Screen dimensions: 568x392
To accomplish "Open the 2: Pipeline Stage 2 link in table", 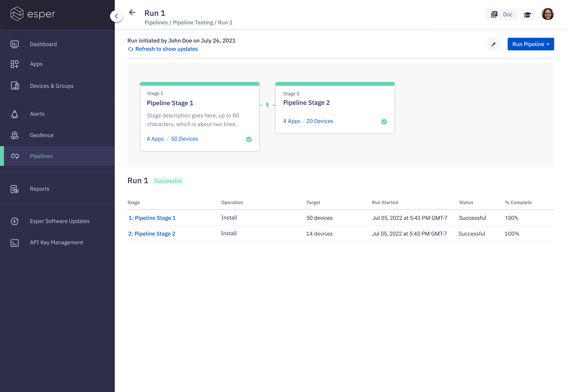I will pyautogui.click(x=151, y=234).
